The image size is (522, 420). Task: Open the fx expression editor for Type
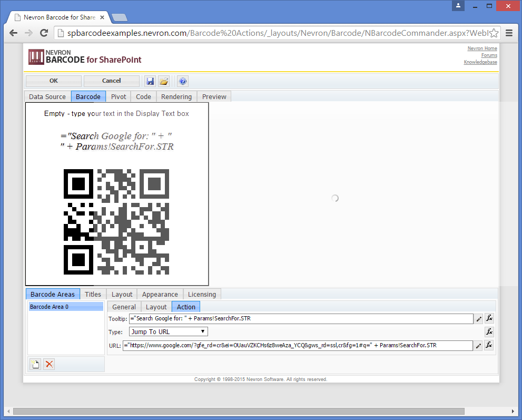pyautogui.click(x=489, y=332)
